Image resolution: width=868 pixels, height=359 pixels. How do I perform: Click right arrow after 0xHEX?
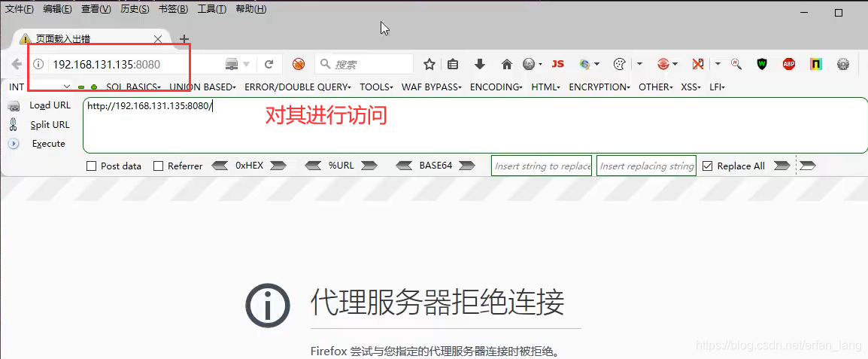[x=278, y=166]
